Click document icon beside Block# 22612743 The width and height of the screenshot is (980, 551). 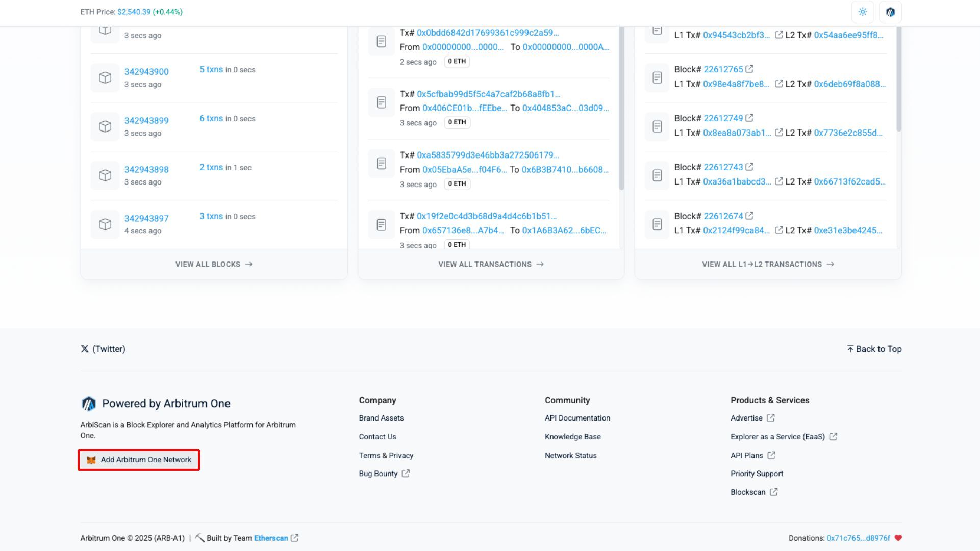pos(657,175)
